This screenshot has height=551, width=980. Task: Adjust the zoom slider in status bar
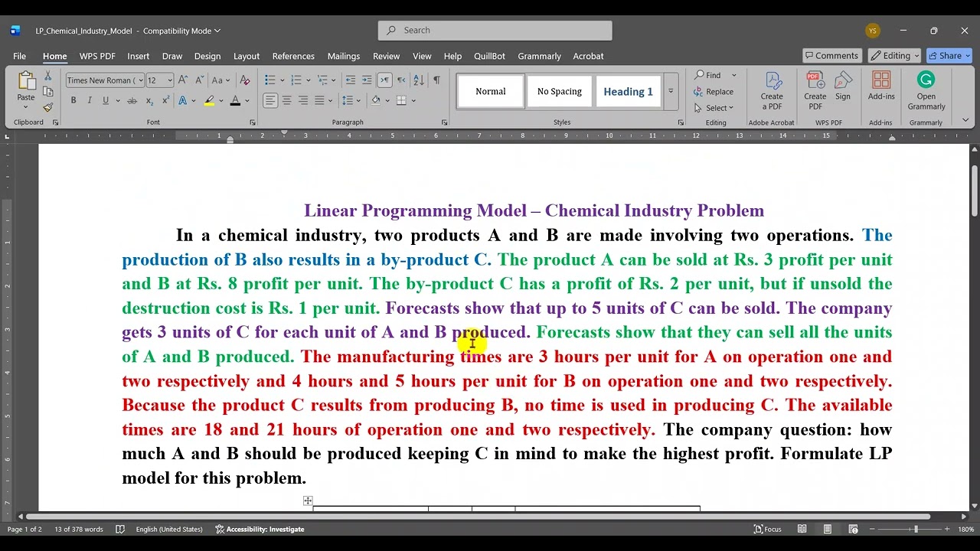point(916,529)
